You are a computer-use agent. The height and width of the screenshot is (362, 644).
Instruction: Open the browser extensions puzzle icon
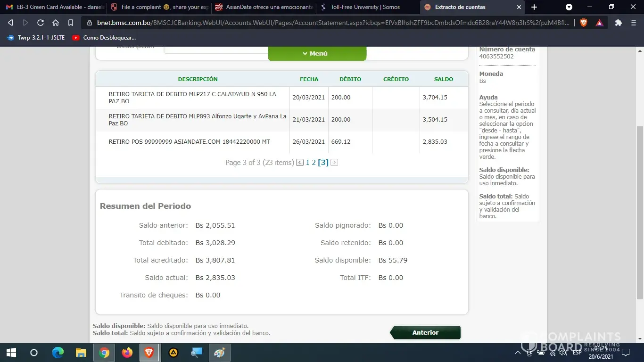[619, 23]
